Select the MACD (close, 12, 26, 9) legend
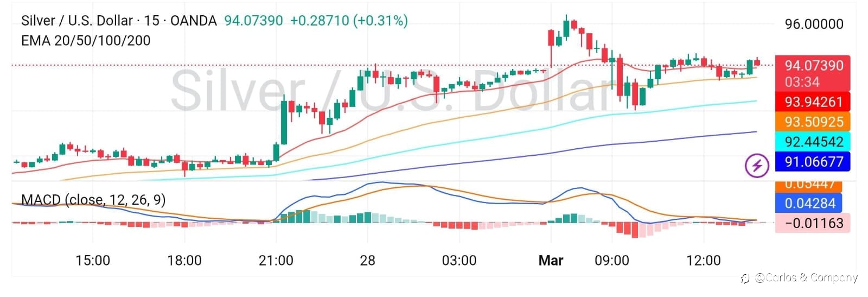 point(93,200)
